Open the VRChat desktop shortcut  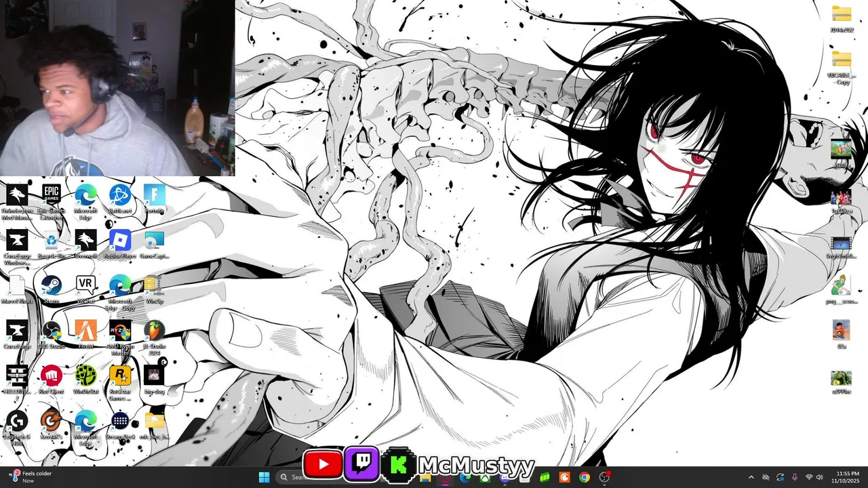point(85,289)
